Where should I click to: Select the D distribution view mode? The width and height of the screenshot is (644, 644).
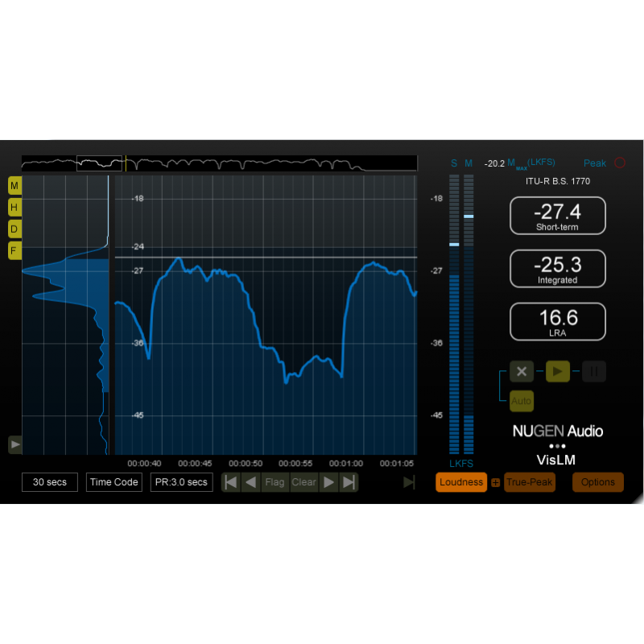coord(14,229)
